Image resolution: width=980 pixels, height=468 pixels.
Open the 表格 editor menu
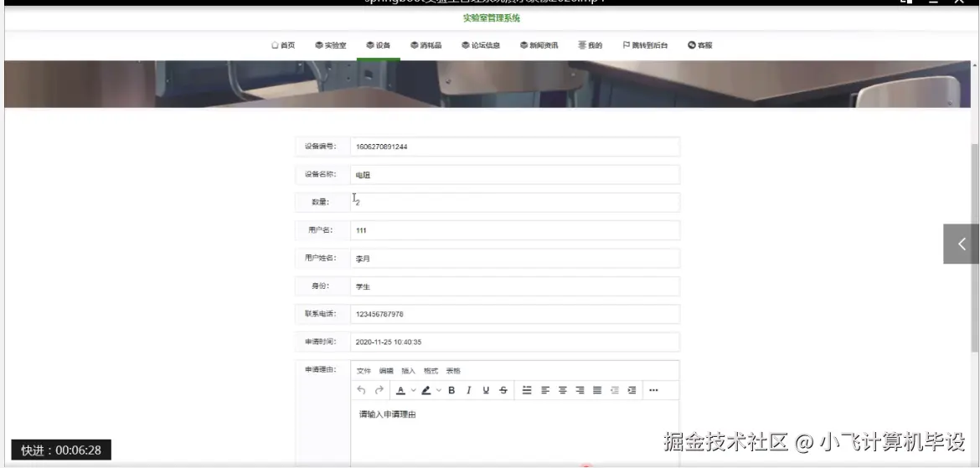coord(453,371)
